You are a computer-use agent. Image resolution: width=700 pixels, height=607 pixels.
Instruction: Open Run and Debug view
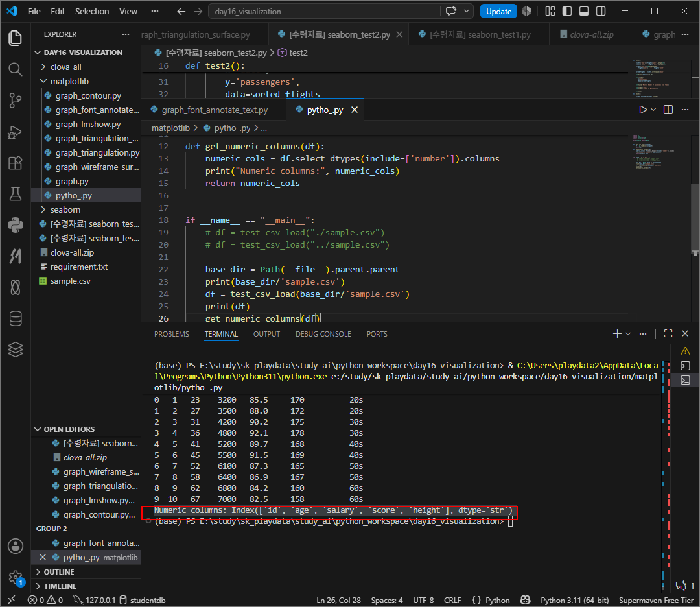(x=15, y=132)
